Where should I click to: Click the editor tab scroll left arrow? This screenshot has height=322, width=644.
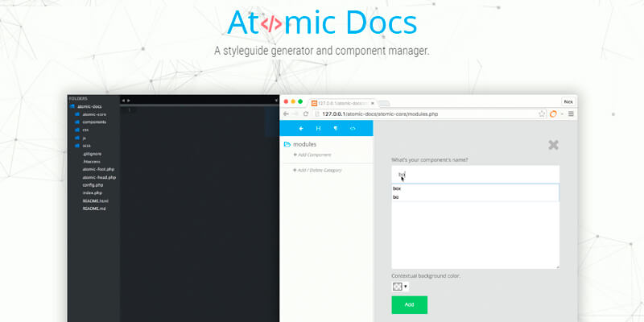123,100
